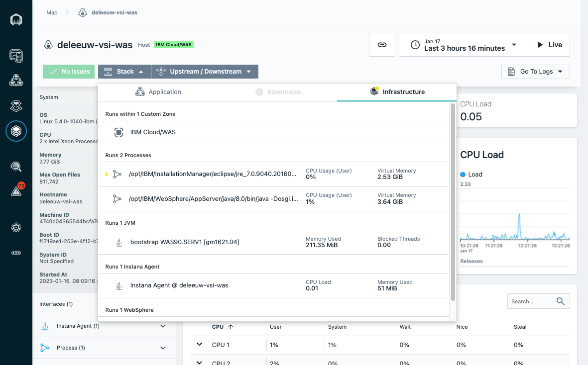
Task: Open Infrastructure sidebar icon
Action: pyautogui.click(x=16, y=131)
